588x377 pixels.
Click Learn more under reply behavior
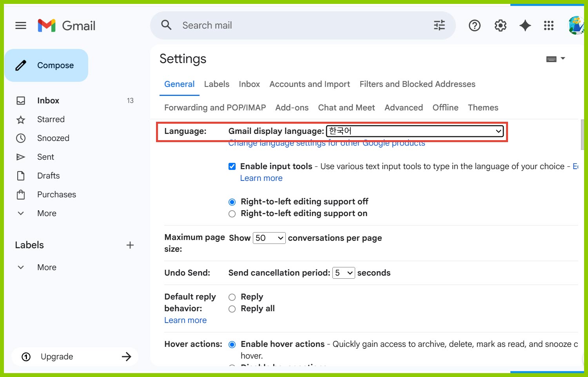tap(185, 320)
